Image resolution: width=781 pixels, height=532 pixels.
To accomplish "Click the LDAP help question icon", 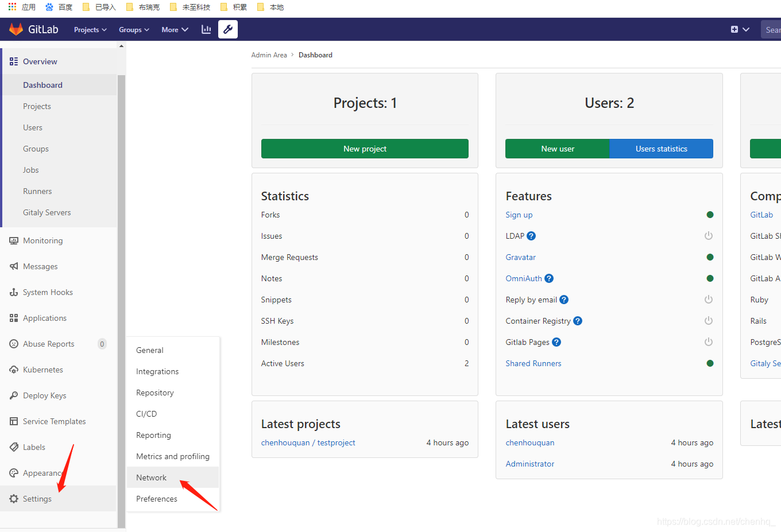I will pos(531,236).
